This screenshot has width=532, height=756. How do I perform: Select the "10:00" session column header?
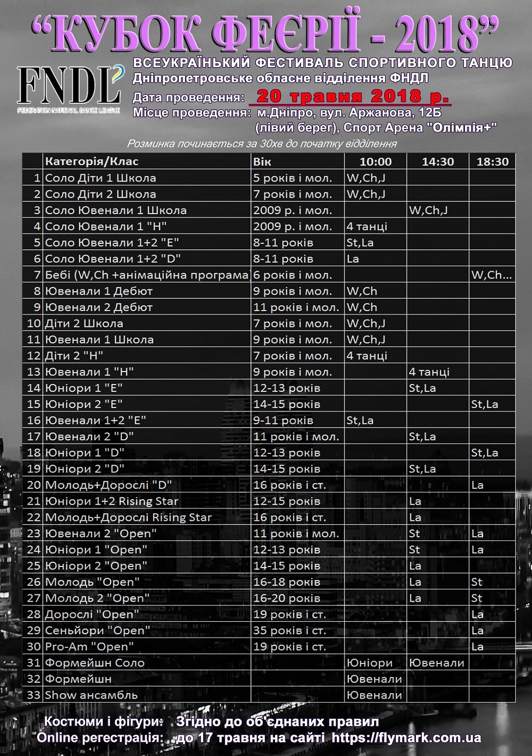(x=376, y=162)
